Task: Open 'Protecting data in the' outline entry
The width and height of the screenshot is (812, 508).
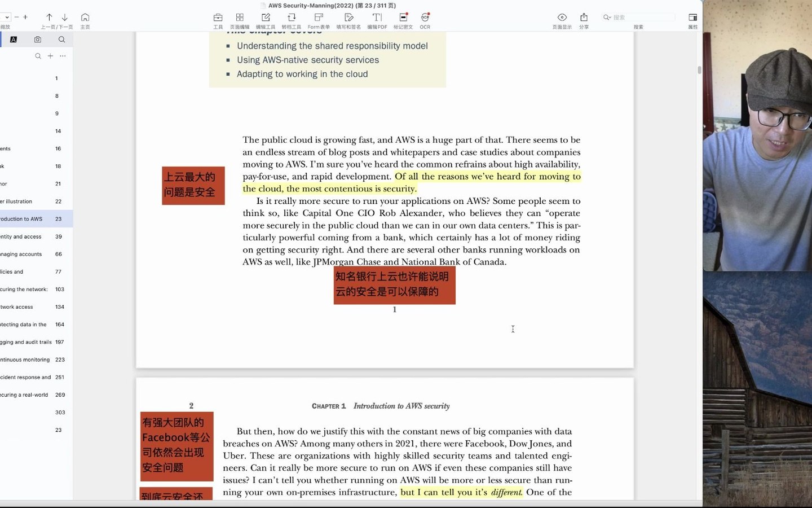Action: tap(37, 325)
